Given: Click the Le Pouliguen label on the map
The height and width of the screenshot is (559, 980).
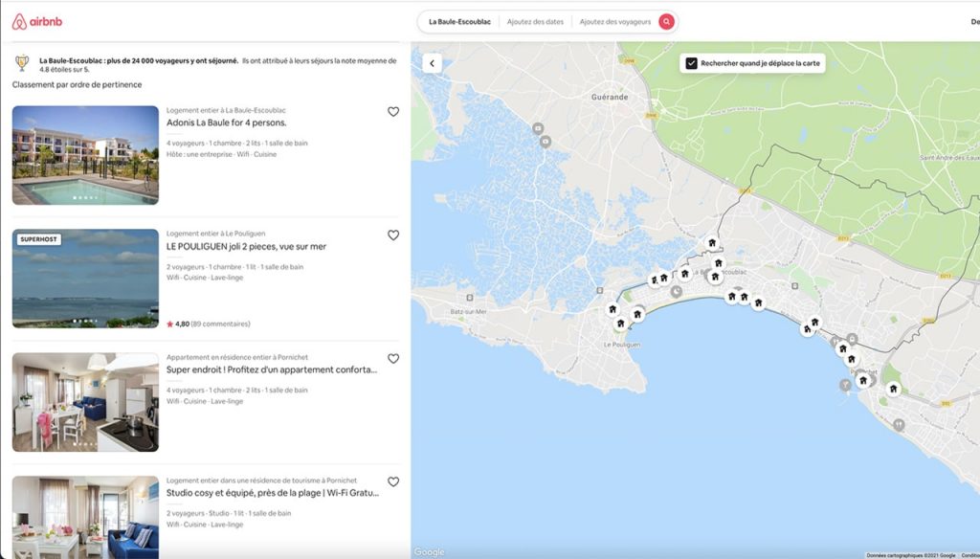Looking at the screenshot, I should 622,345.
